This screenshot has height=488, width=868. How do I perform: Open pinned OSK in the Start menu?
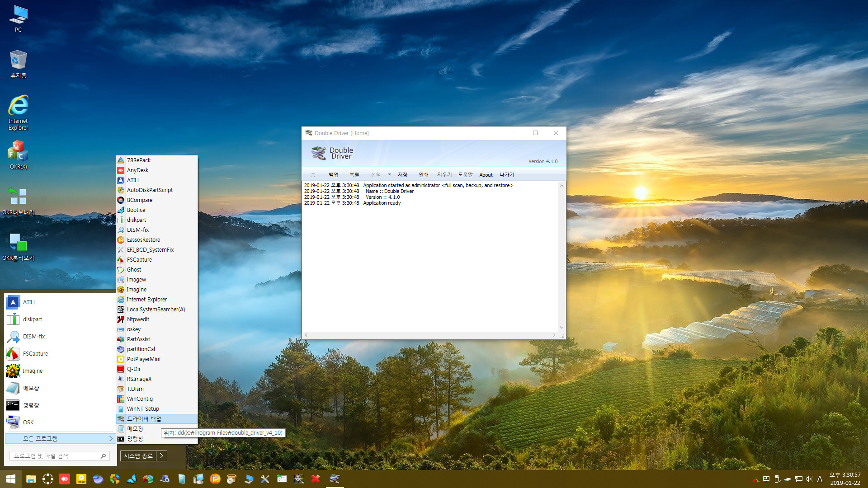click(x=60, y=422)
